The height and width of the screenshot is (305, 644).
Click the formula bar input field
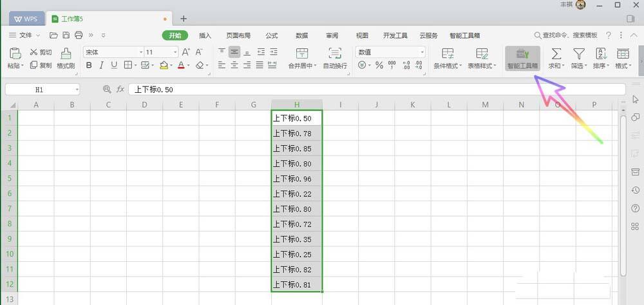[x=377, y=89]
